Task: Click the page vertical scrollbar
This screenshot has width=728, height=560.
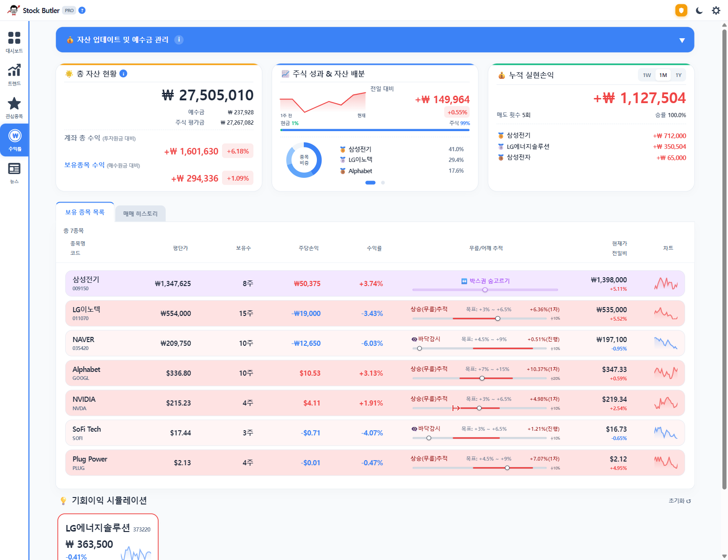Action: tap(724, 259)
